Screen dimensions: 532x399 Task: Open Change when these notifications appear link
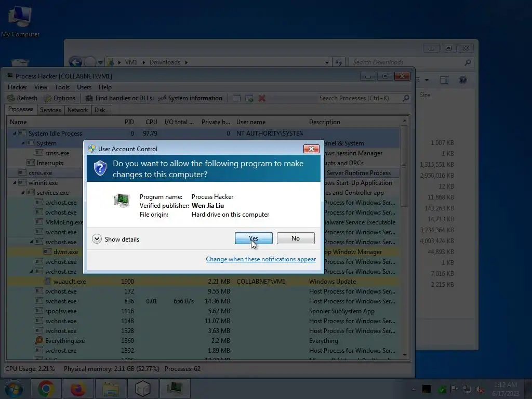[x=261, y=259]
